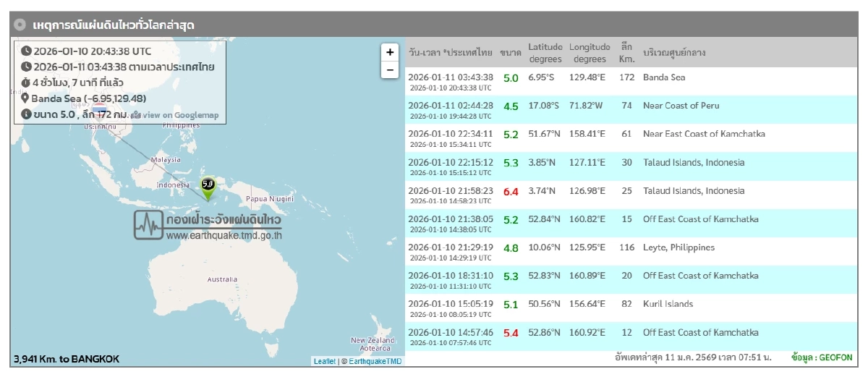Zoom in on the earthquake map
The height and width of the screenshot is (377, 868).
390,52
